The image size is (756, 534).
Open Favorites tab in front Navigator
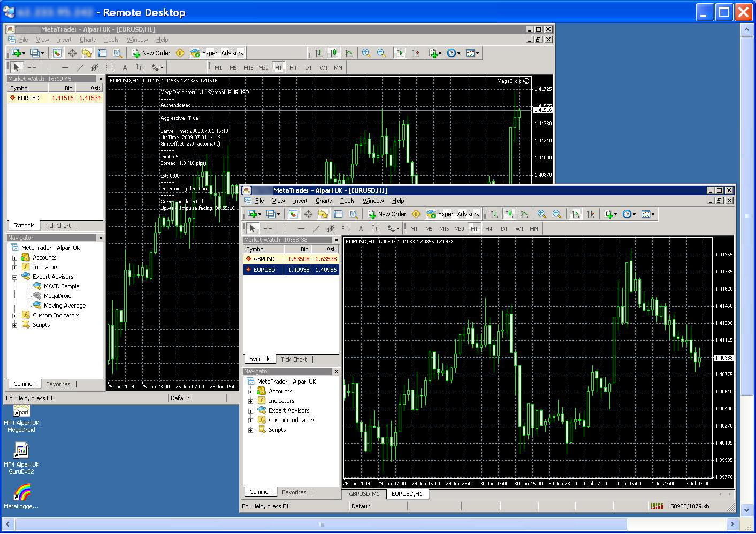294,492
